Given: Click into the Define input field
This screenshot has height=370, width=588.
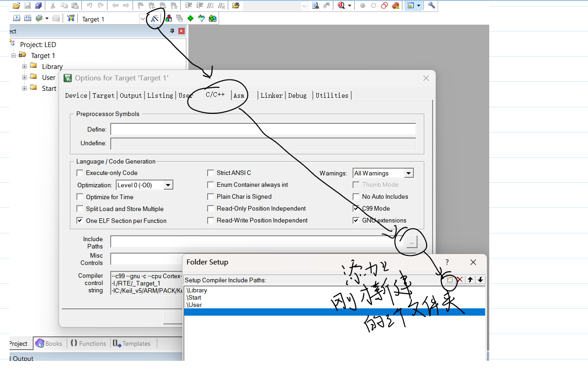Looking at the screenshot, I should [263, 129].
